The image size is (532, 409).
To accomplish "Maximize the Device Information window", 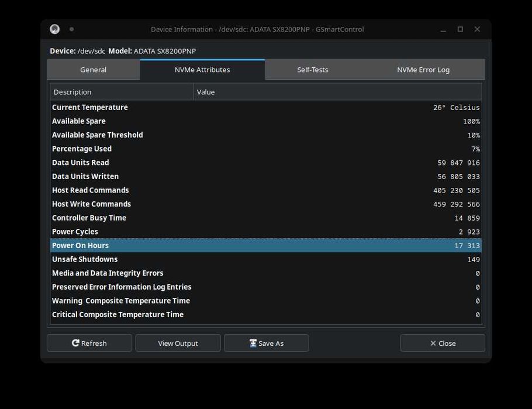I will [x=460, y=29].
